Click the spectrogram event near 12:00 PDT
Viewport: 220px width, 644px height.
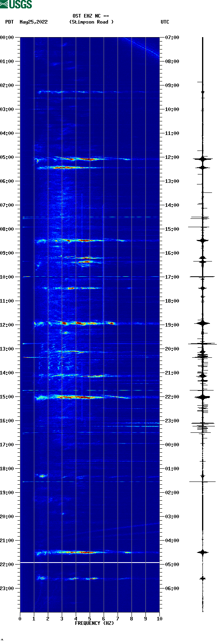pos(76,323)
